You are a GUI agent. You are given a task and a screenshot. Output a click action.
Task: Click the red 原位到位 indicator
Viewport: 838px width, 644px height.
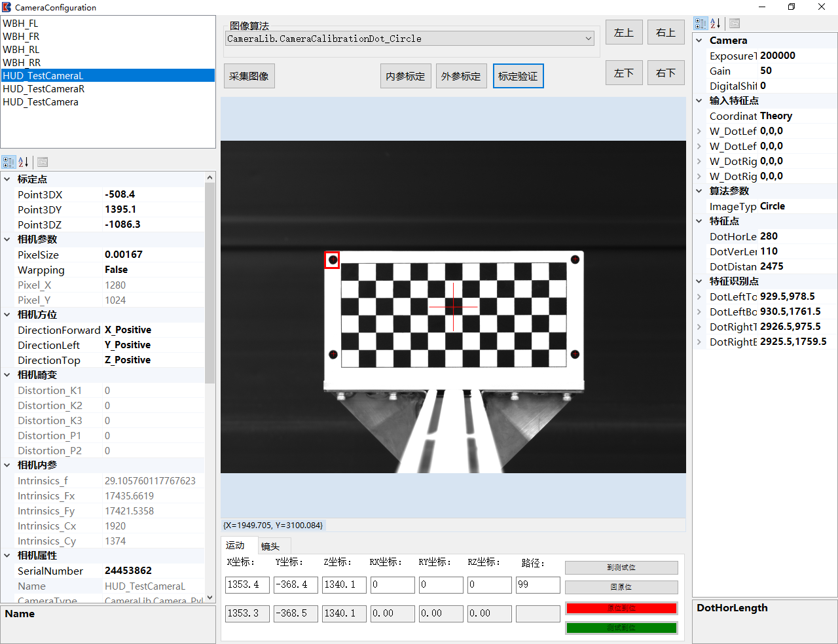(x=621, y=608)
